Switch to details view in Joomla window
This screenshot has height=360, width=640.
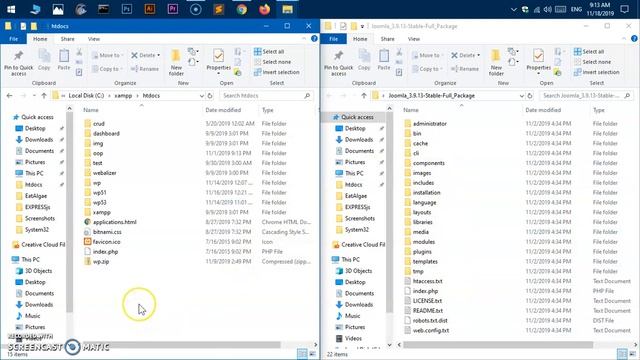click(622, 354)
